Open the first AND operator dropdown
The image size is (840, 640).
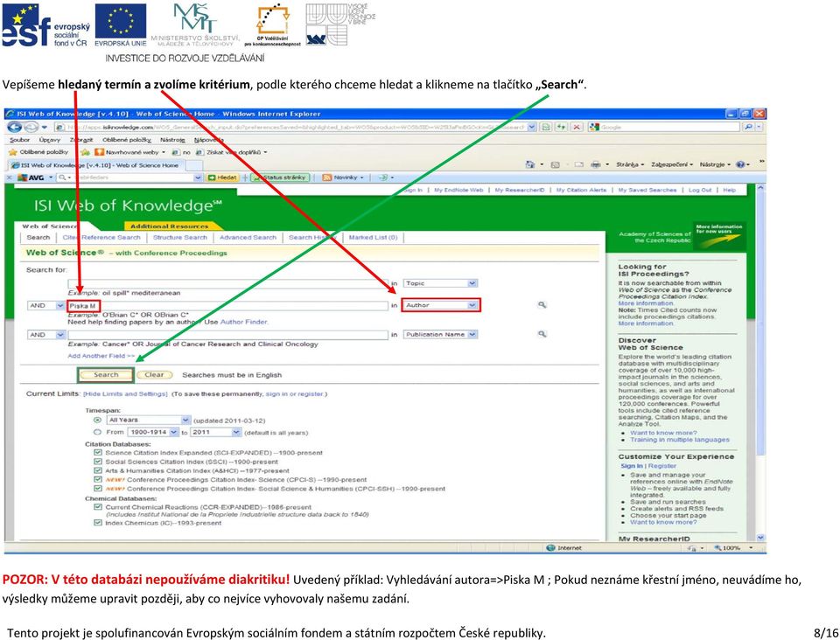click(46, 305)
